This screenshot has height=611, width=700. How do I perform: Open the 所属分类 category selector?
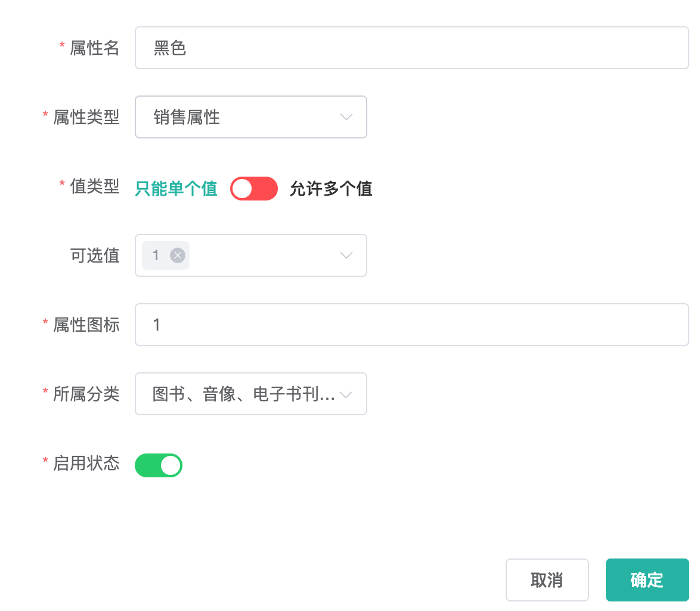pos(250,394)
